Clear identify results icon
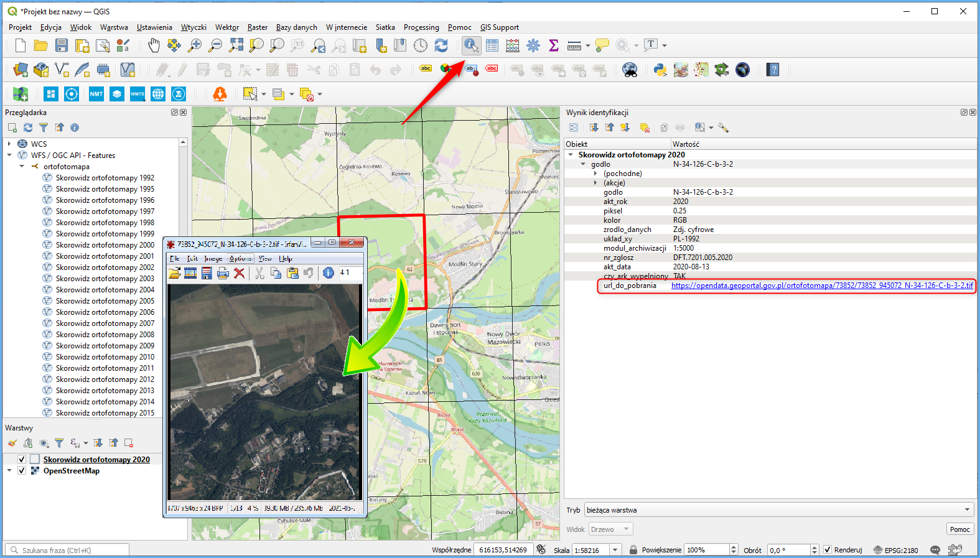980x558 pixels. [x=645, y=128]
